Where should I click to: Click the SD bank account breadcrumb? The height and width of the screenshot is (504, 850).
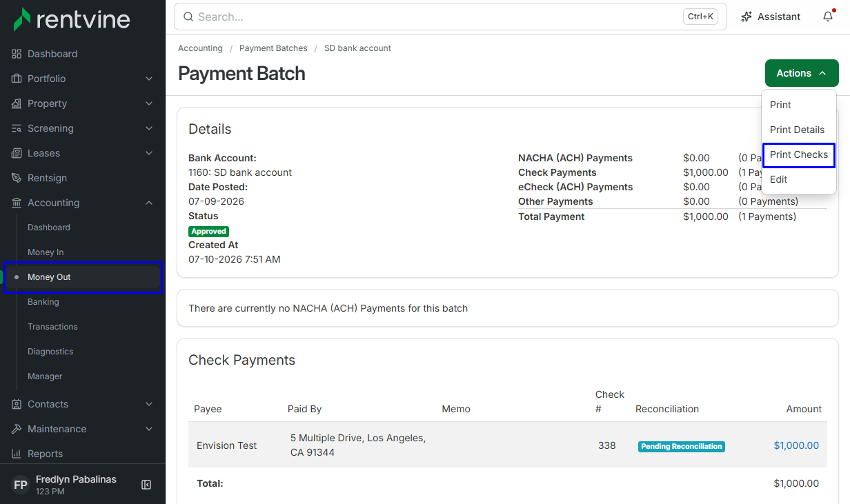(357, 48)
